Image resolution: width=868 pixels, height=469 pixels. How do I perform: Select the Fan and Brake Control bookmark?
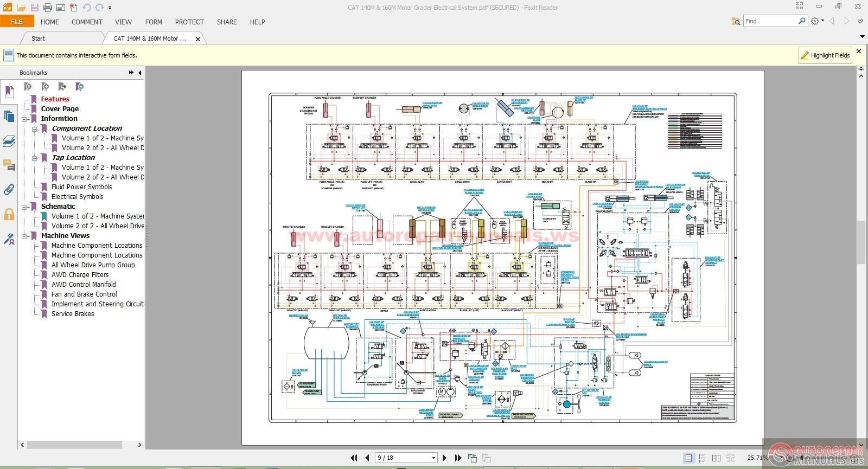pos(84,294)
